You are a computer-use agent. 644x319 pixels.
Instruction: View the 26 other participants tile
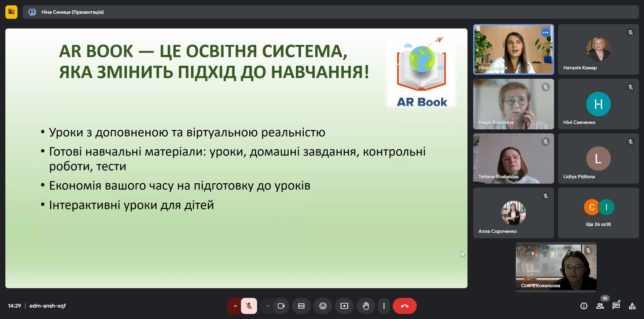click(598, 213)
